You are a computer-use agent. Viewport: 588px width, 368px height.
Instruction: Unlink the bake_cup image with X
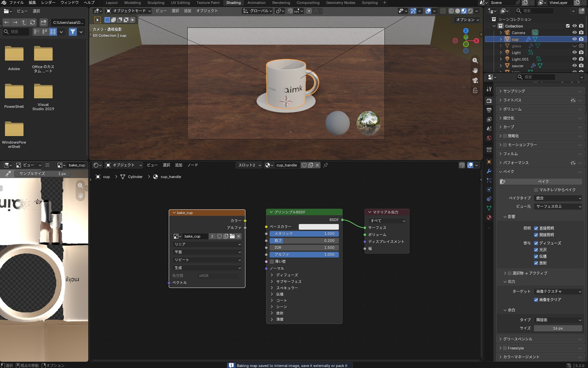point(239,236)
